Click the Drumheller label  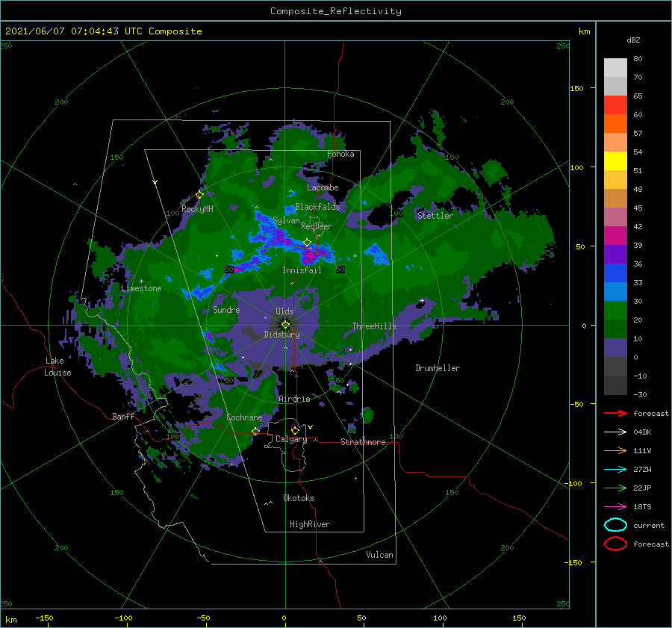pyautogui.click(x=438, y=368)
